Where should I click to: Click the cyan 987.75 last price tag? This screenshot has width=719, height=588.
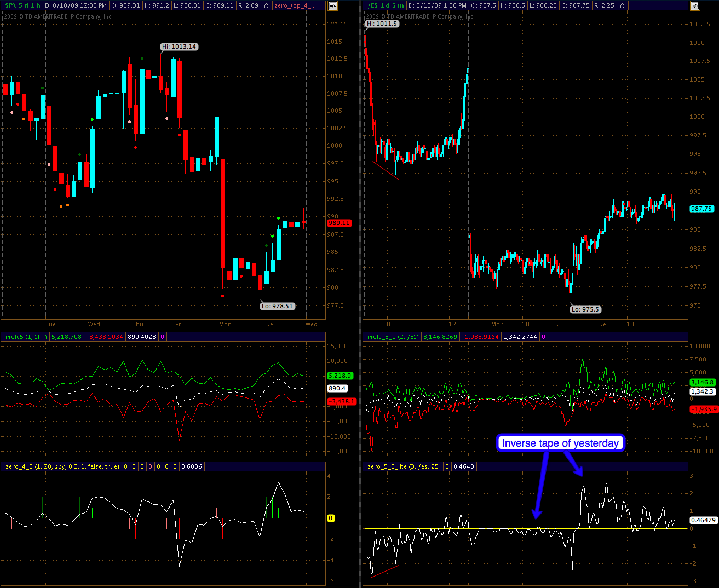click(701, 209)
